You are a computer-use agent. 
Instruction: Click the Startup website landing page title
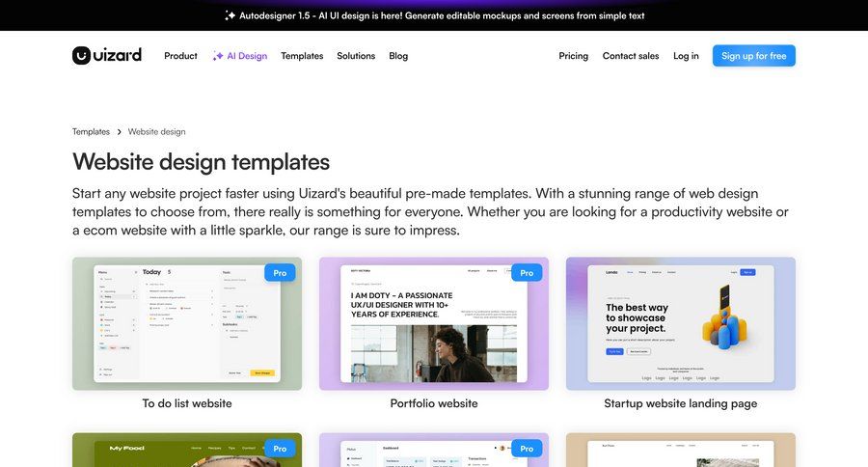point(680,403)
